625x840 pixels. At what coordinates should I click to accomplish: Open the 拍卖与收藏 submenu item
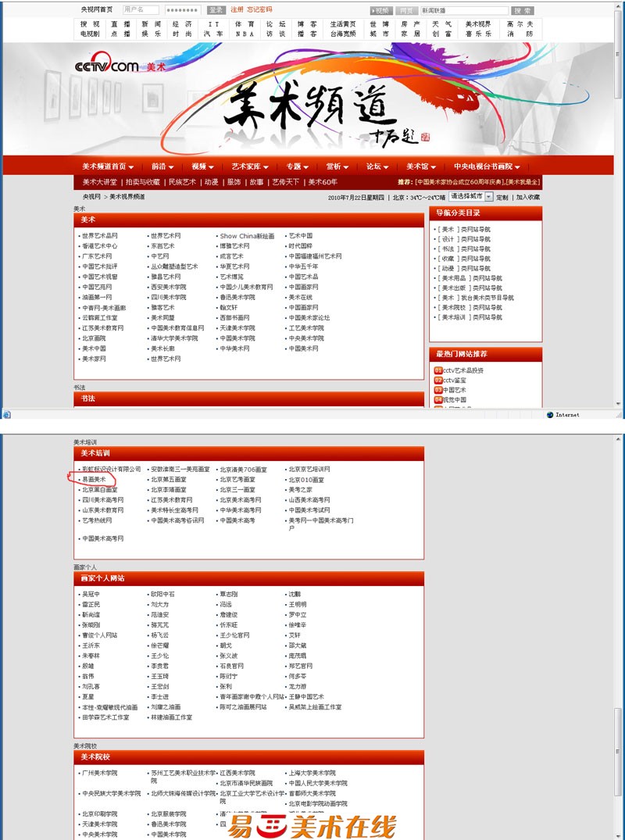click(x=142, y=182)
